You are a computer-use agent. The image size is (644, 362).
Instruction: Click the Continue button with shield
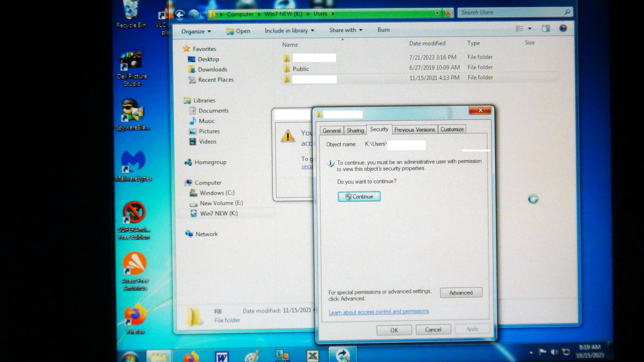pyautogui.click(x=359, y=196)
